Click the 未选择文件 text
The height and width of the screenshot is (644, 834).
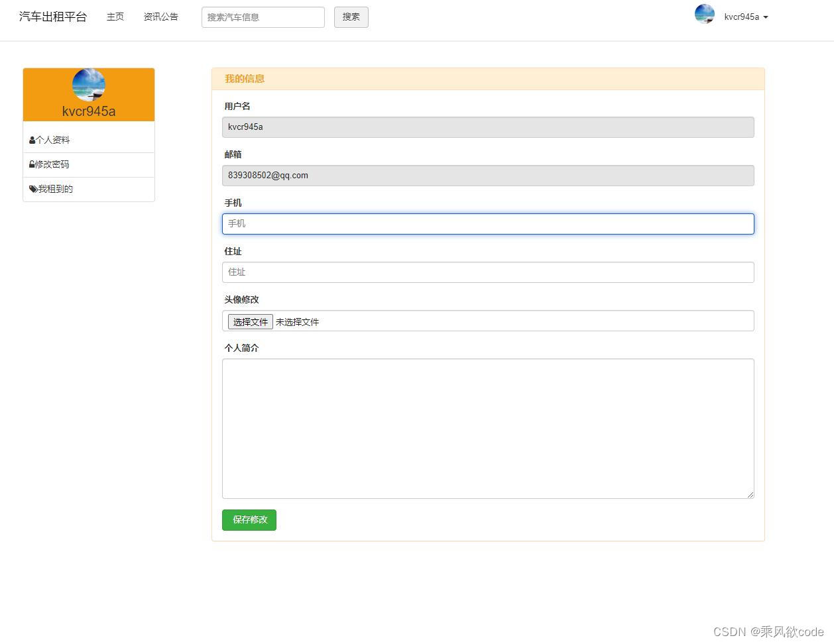click(298, 322)
